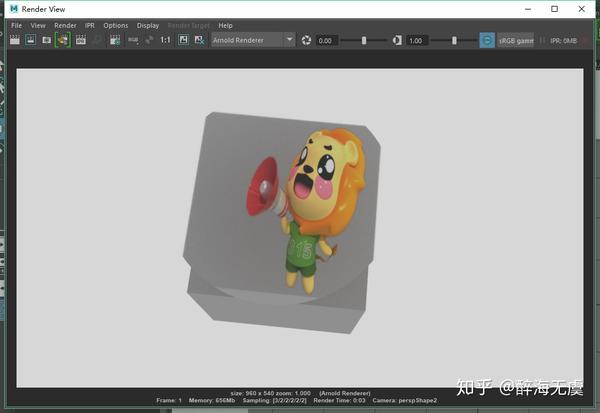
Task: Open the Display Render Settings icon
Action: click(115, 40)
